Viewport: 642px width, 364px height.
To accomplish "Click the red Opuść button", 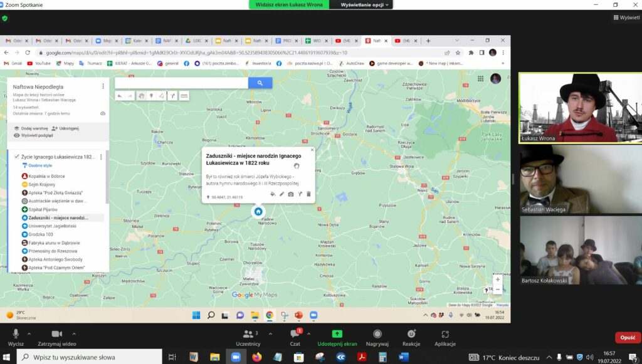I will coord(628,337).
